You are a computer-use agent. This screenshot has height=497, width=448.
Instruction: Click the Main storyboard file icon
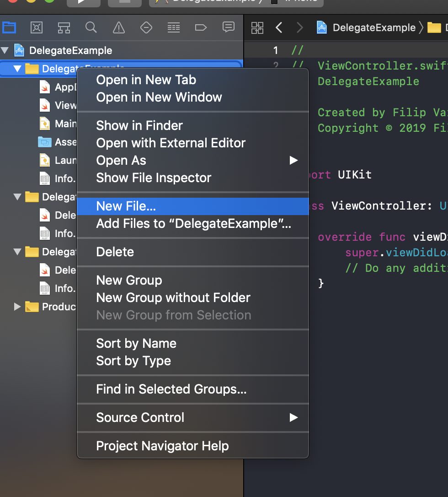point(45,124)
